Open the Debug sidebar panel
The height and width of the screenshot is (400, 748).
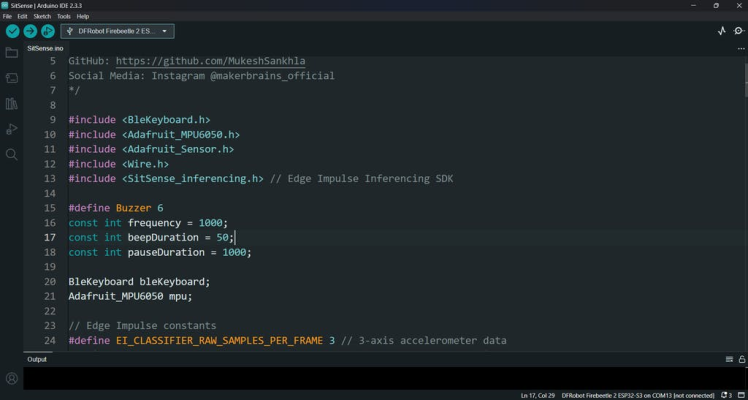[12, 129]
